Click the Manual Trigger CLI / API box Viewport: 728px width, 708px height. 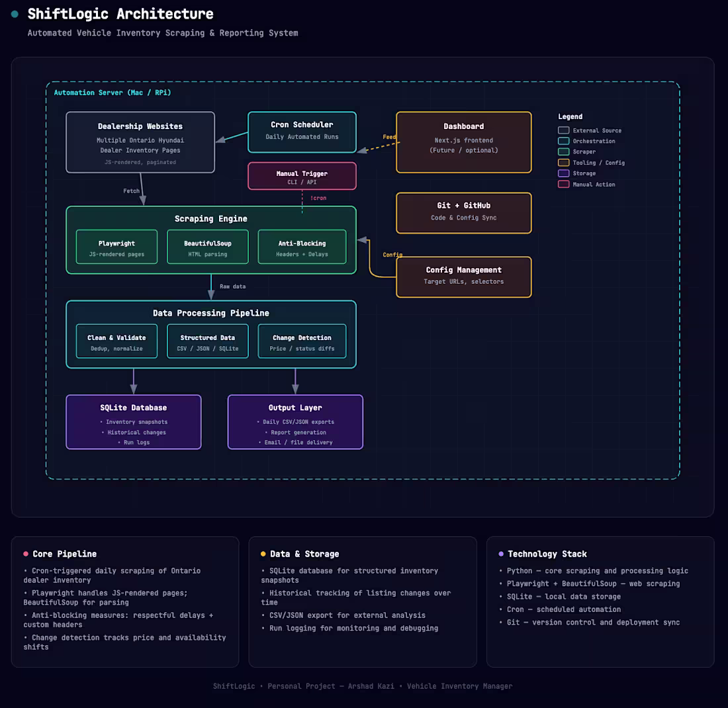coord(302,176)
